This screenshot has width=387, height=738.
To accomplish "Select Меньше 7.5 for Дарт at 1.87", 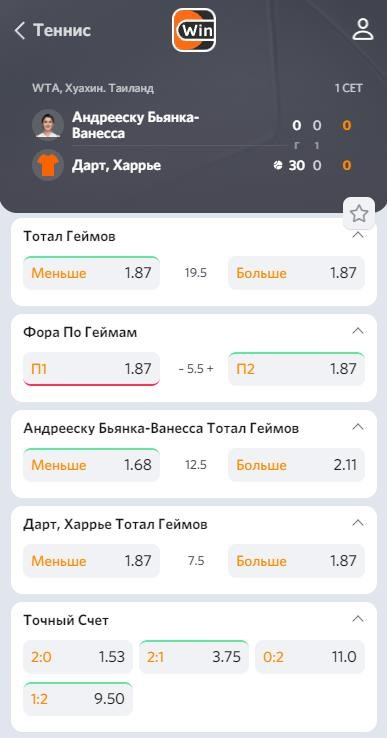I will (91, 561).
